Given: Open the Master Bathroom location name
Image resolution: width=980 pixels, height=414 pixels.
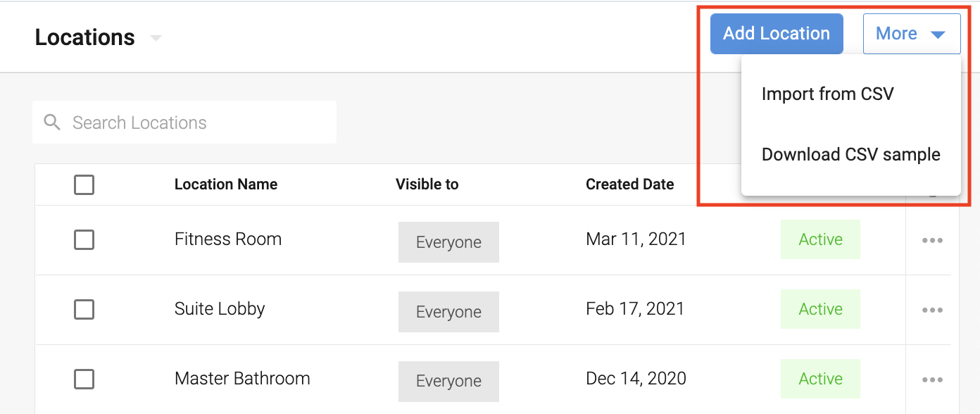Looking at the screenshot, I should 242,378.
